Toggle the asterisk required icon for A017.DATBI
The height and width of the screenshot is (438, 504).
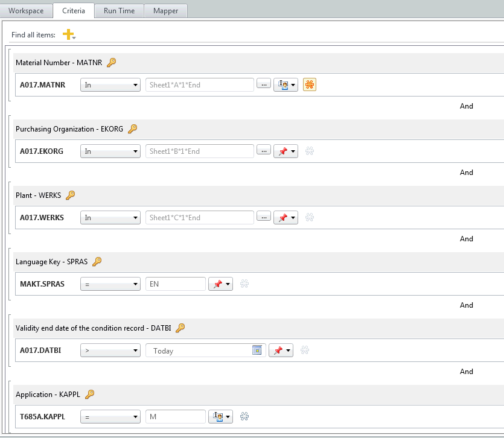pos(305,351)
